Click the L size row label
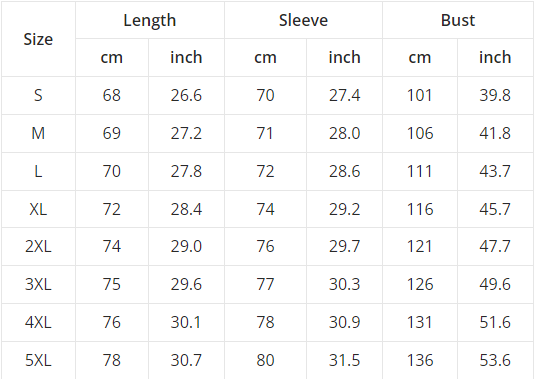The image size is (538, 379). (38, 171)
